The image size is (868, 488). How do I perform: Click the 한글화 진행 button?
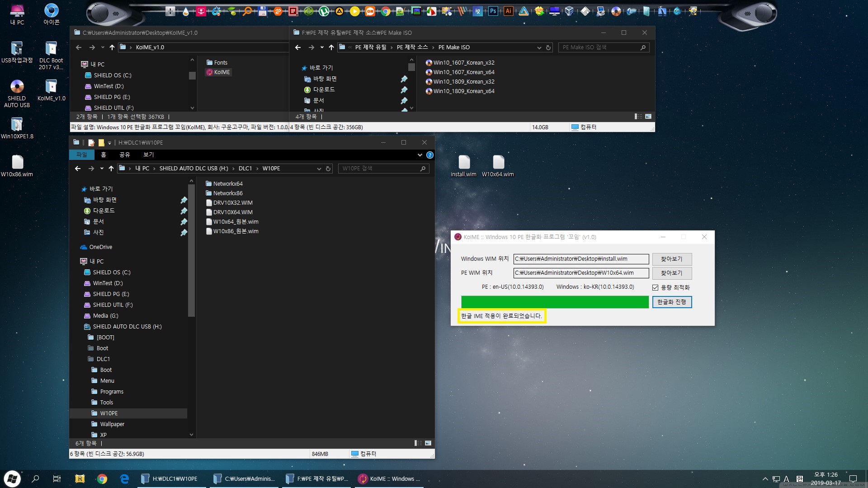(x=672, y=302)
